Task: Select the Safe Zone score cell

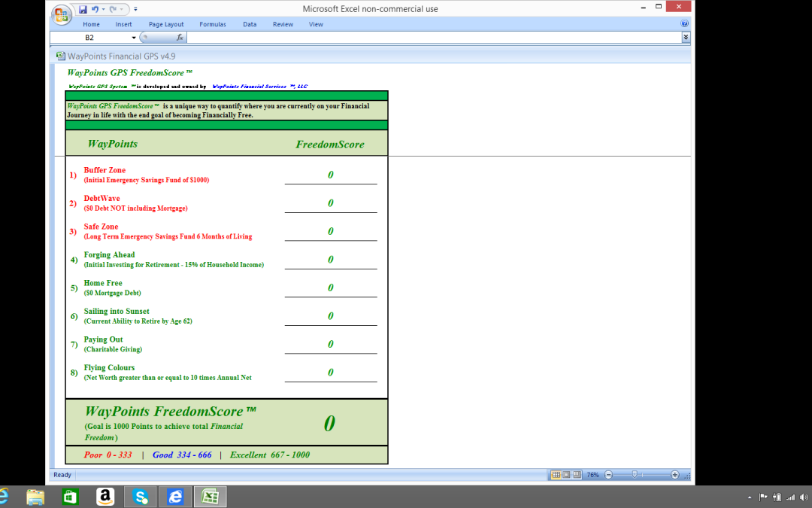Action: click(330, 231)
